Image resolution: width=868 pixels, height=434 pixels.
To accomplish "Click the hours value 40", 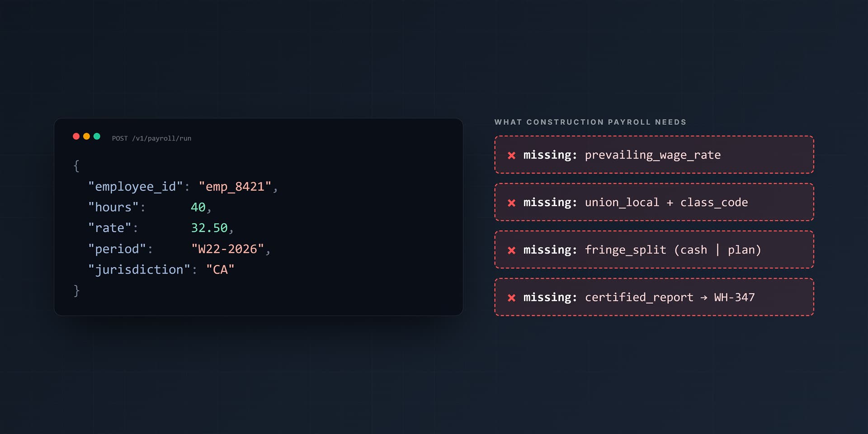I will pyautogui.click(x=198, y=207).
